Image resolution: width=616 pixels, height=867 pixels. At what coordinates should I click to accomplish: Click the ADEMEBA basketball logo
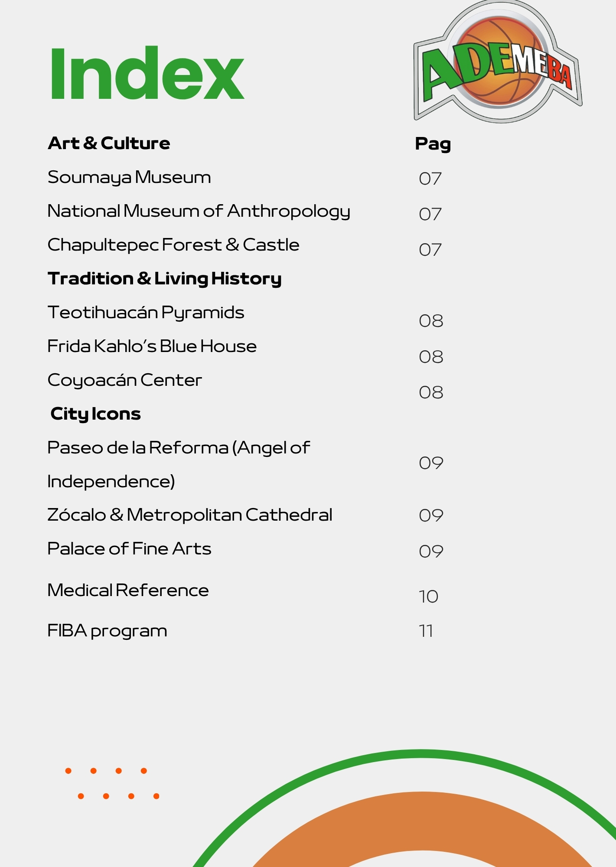click(x=499, y=63)
